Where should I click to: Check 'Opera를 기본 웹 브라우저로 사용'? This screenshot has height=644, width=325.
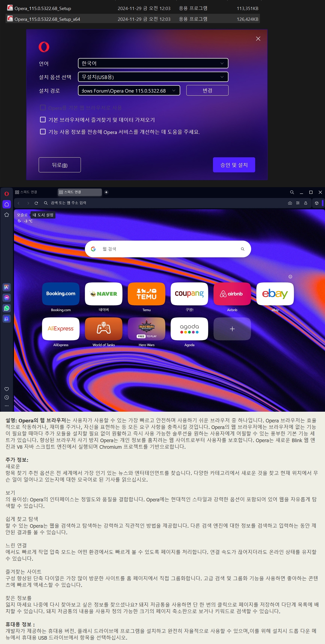pyautogui.click(x=43, y=108)
